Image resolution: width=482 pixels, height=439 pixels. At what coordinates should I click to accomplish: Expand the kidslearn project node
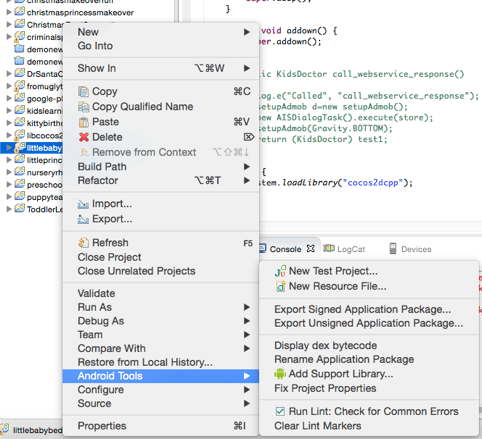[x=9, y=110]
